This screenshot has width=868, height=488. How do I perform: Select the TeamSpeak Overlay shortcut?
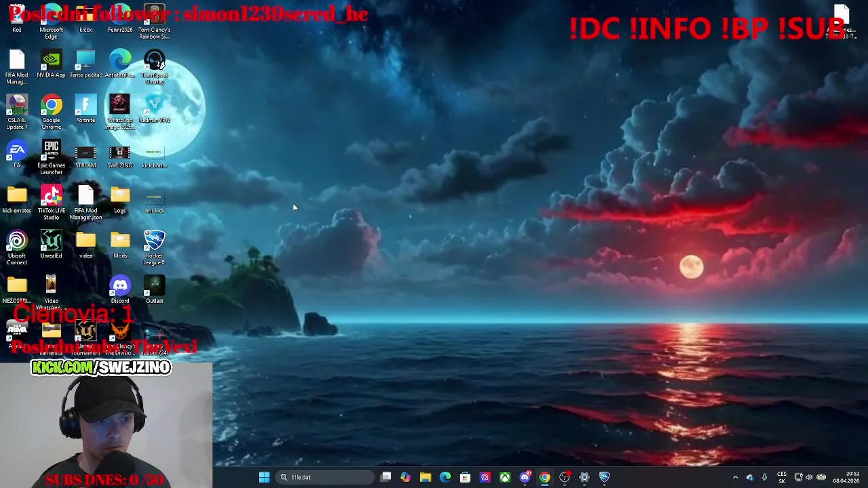point(155,67)
